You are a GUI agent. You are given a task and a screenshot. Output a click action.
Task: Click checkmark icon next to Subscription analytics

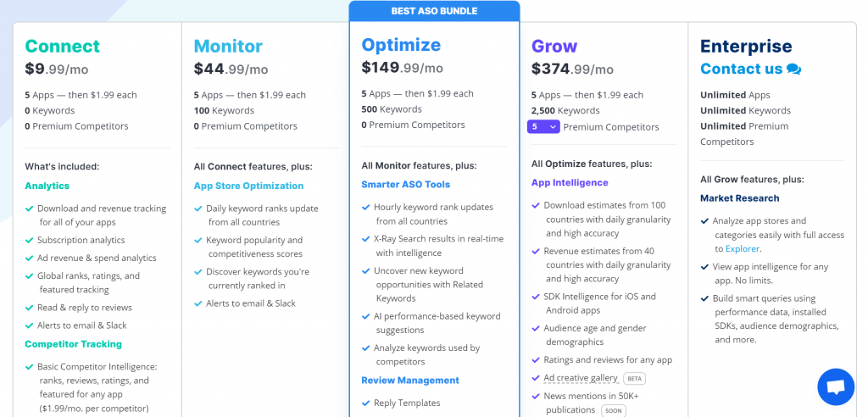[x=30, y=241]
